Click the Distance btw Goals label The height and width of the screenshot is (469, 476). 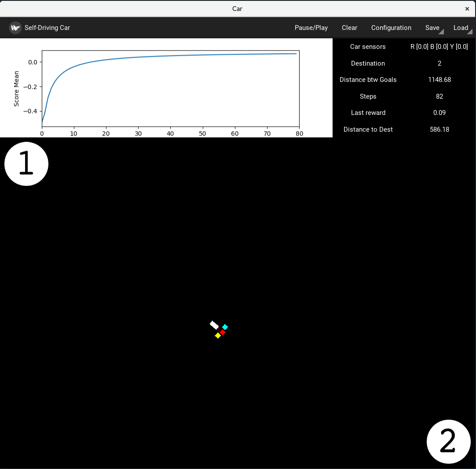click(x=368, y=80)
